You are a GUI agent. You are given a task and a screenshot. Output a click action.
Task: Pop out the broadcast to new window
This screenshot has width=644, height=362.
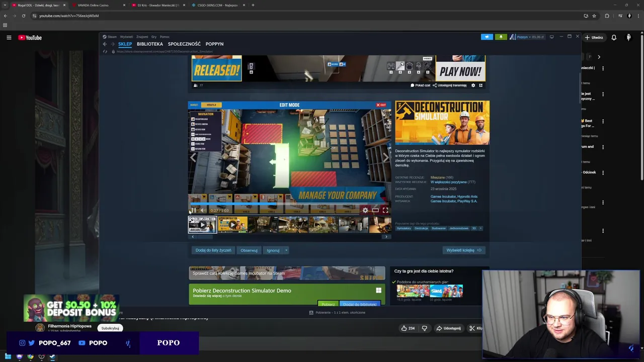click(x=480, y=85)
